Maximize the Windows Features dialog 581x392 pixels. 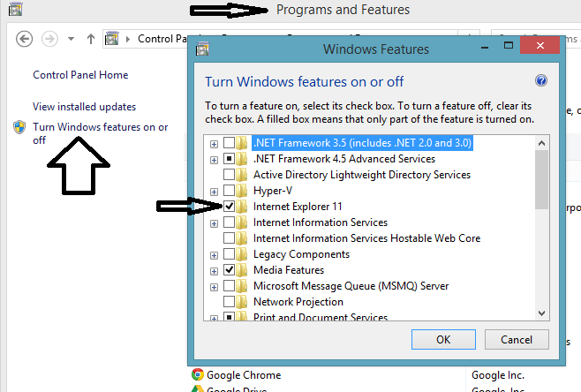[x=509, y=46]
